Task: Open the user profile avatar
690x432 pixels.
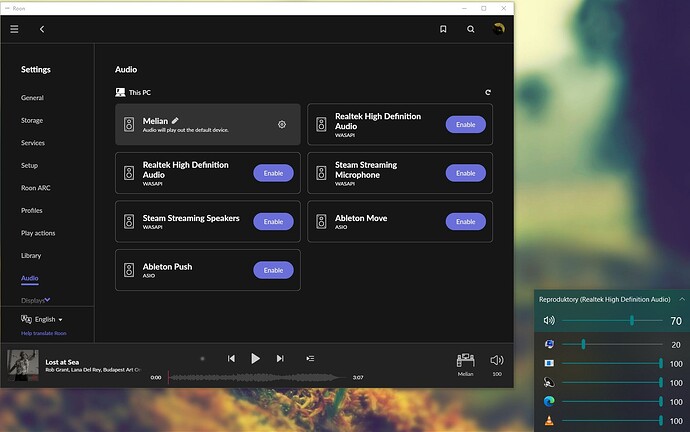Action: pyautogui.click(x=498, y=29)
